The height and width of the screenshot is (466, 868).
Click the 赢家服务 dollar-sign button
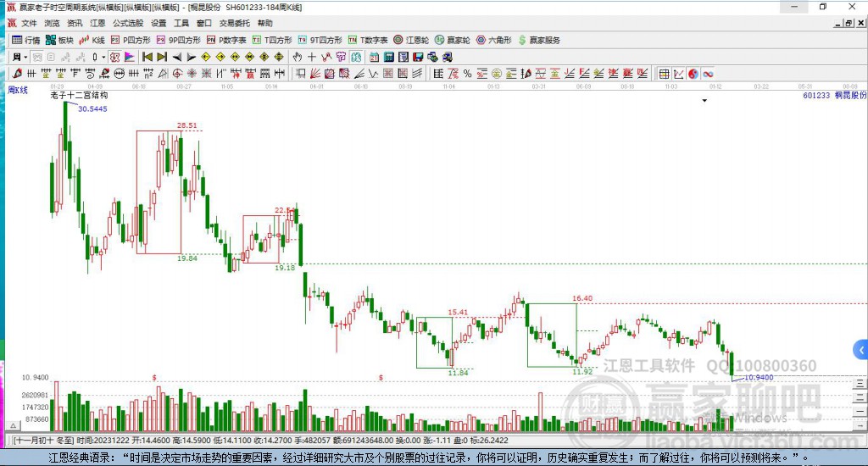point(539,40)
